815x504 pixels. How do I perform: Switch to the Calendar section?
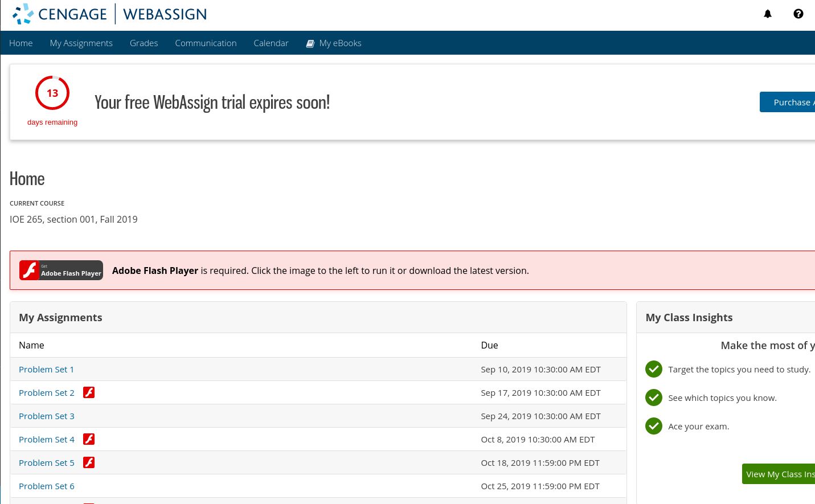(x=271, y=43)
